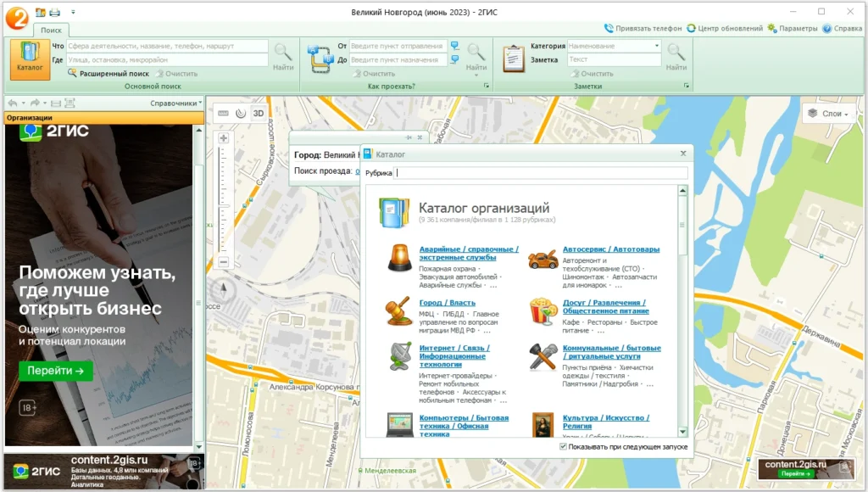Click the От departure input field
The width and height of the screenshot is (868, 492).
coord(398,46)
